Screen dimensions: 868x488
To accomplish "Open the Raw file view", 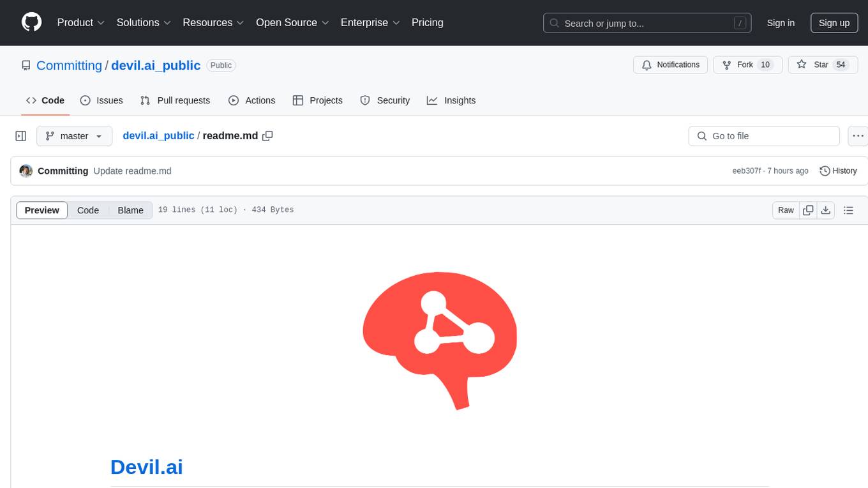I will click(x=786, y=210).
